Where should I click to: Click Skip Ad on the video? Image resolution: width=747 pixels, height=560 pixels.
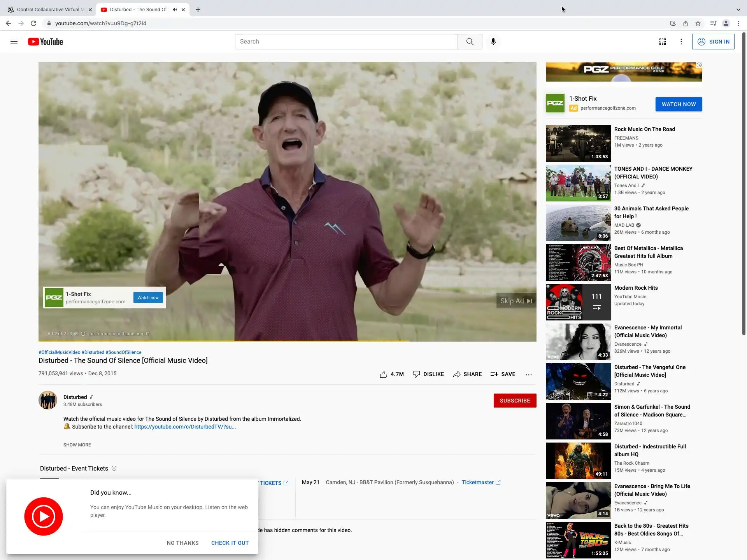(516, 301)
